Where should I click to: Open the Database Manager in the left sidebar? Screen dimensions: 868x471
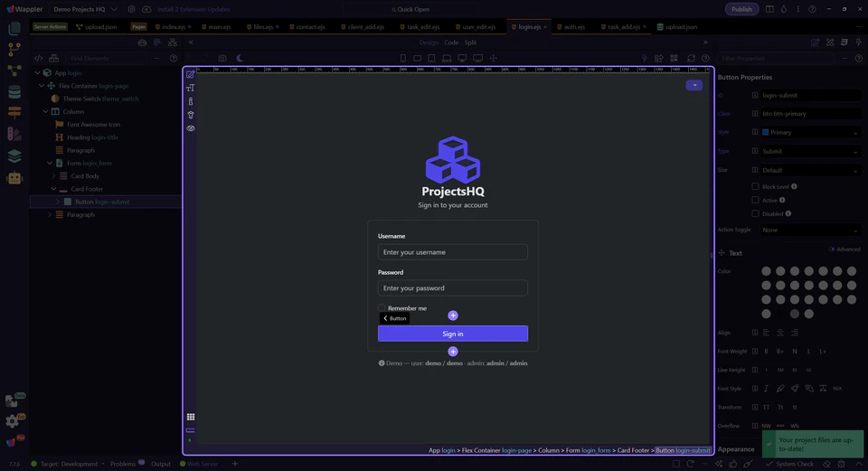14,92
